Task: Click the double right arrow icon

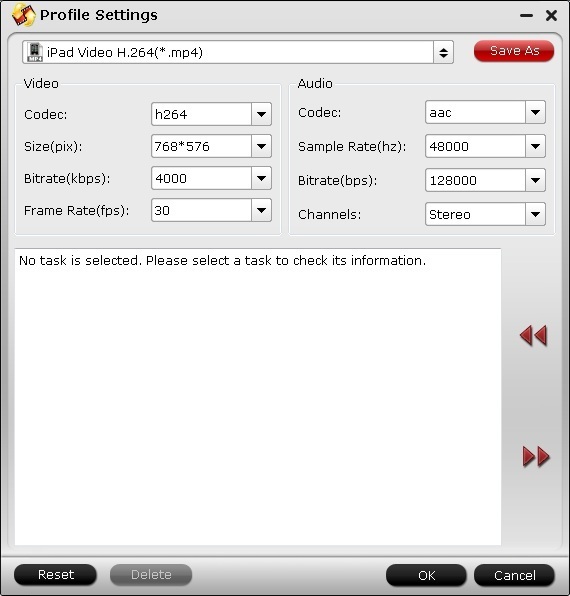Action: coord(536,456)
